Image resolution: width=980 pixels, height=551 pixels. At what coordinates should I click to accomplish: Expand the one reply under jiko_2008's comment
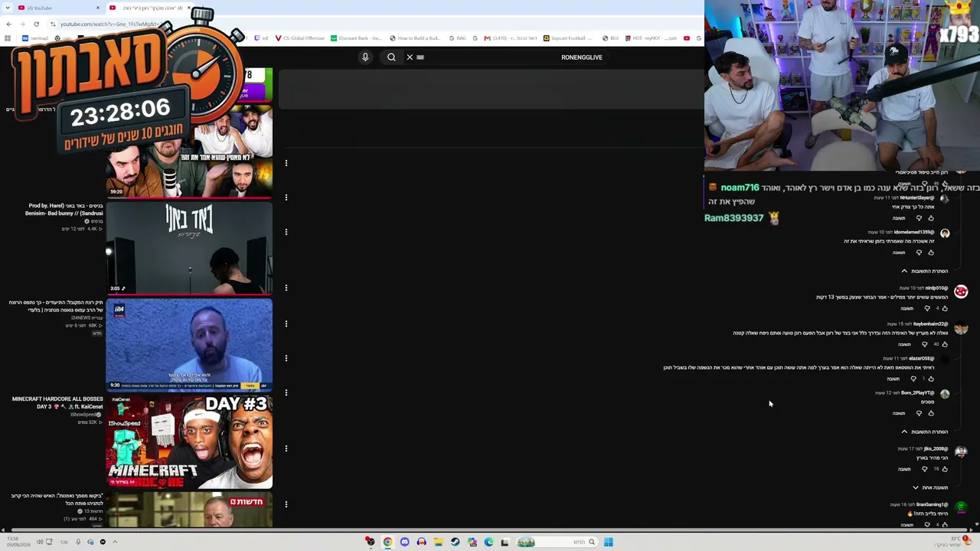[x=930, y=487]
